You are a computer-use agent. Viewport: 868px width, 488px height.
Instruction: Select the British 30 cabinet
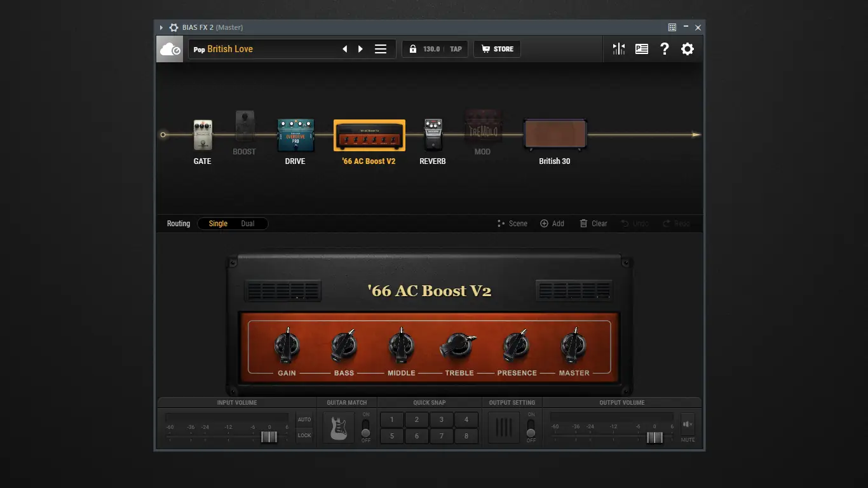(x=555, y=135)
